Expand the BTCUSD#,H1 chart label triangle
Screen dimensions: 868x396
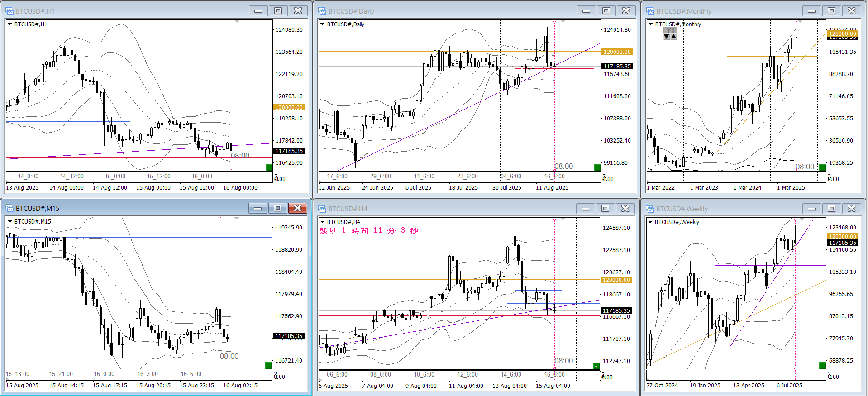pyautogui.click(x=10, y=24)
